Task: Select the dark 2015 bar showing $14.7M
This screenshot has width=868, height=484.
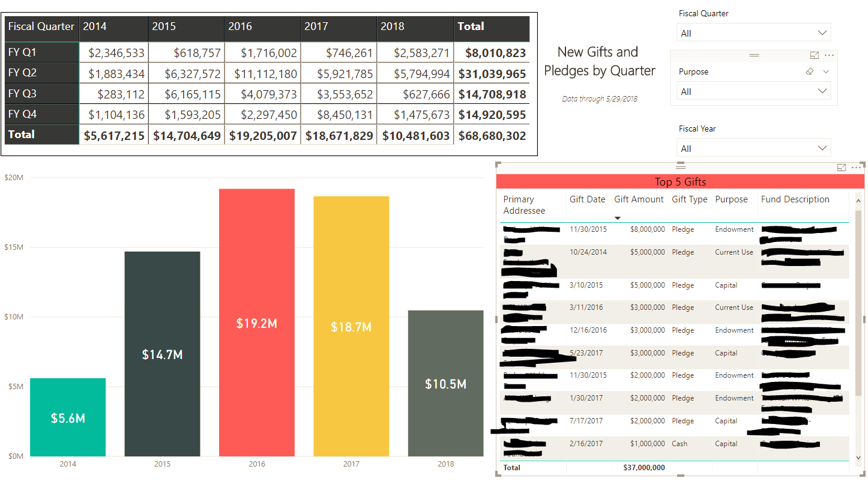Action: tap(162, 354)
